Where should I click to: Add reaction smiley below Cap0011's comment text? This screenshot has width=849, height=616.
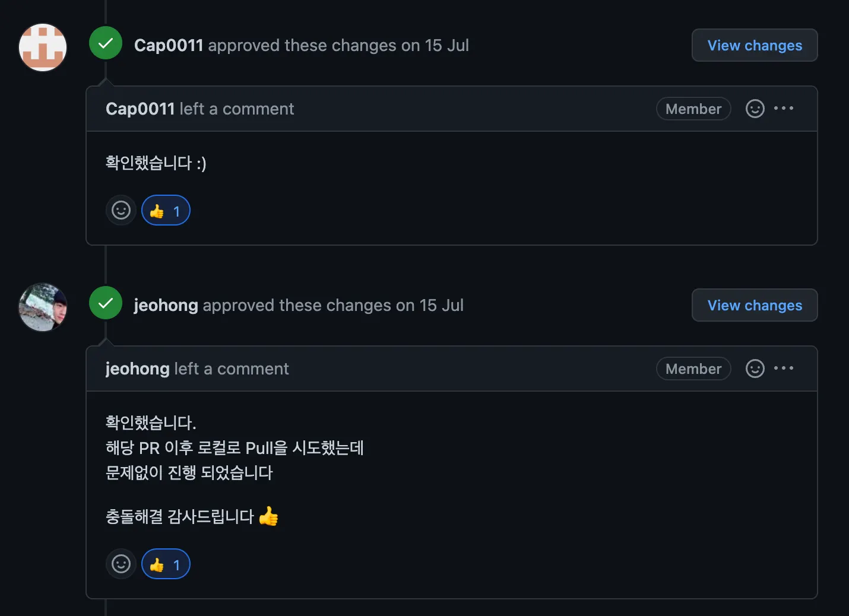point(121,211)
